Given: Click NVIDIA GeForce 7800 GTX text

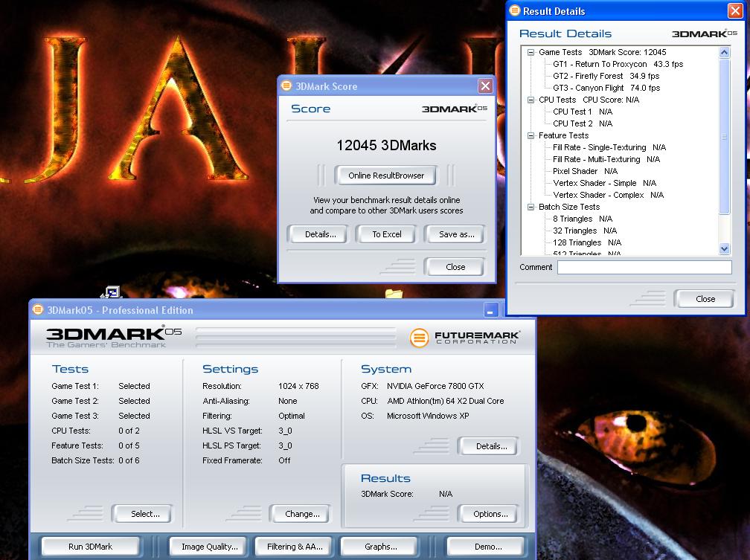Looking at the screenshot, I should click(x=435, y=386).
